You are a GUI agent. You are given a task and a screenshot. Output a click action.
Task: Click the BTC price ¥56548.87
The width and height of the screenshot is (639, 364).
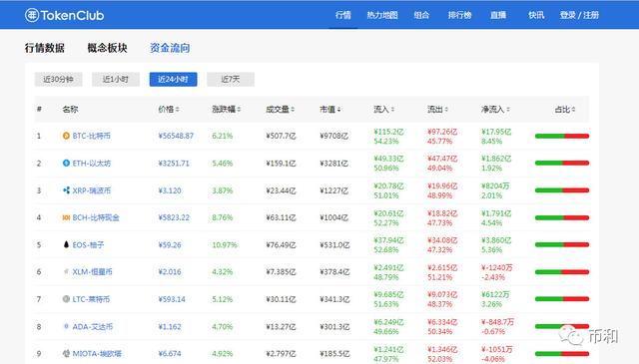176,136
